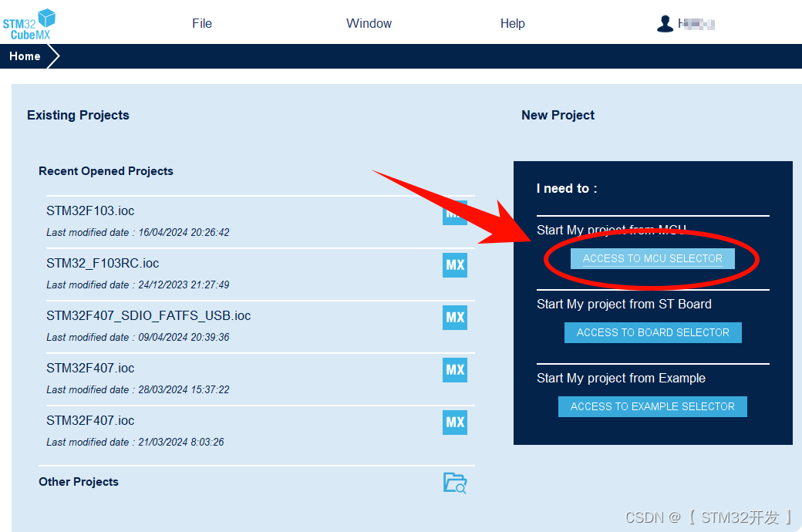Select the Home breadcrumb tab
The image size is (802, 532).
(25, 56)
